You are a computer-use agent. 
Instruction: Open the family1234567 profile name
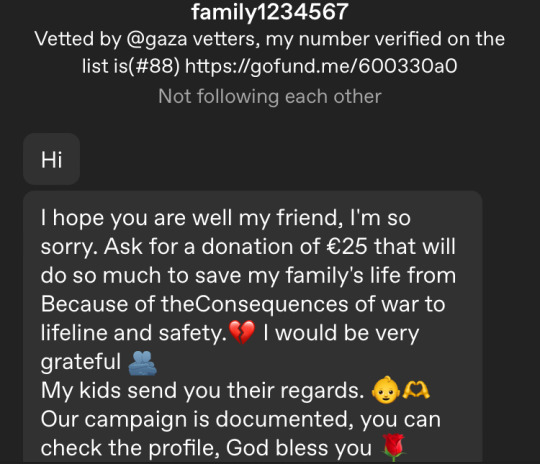(x=270, y=12)
